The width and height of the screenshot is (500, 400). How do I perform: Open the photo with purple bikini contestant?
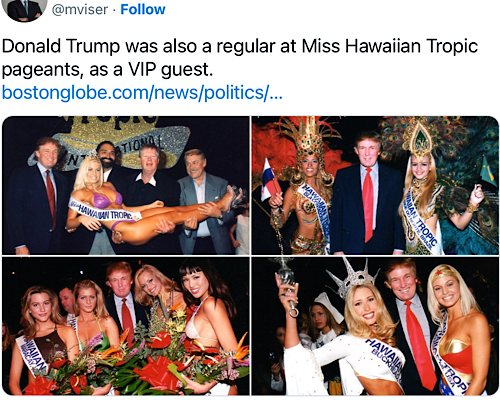click(x=126, y=185)
